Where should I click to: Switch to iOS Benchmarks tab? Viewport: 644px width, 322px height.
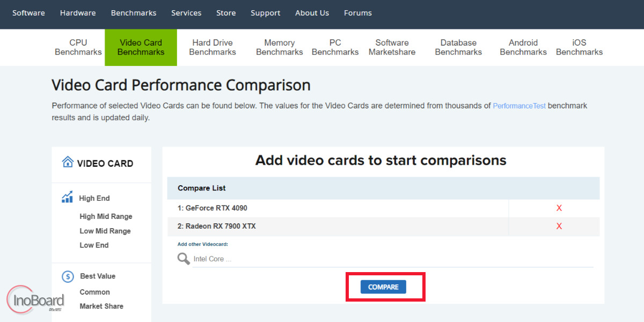579,47
